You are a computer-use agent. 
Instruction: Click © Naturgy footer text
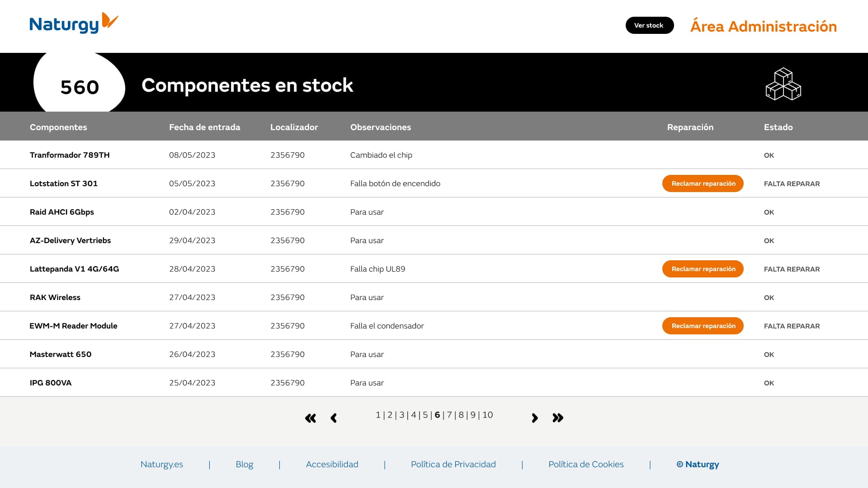698,465
